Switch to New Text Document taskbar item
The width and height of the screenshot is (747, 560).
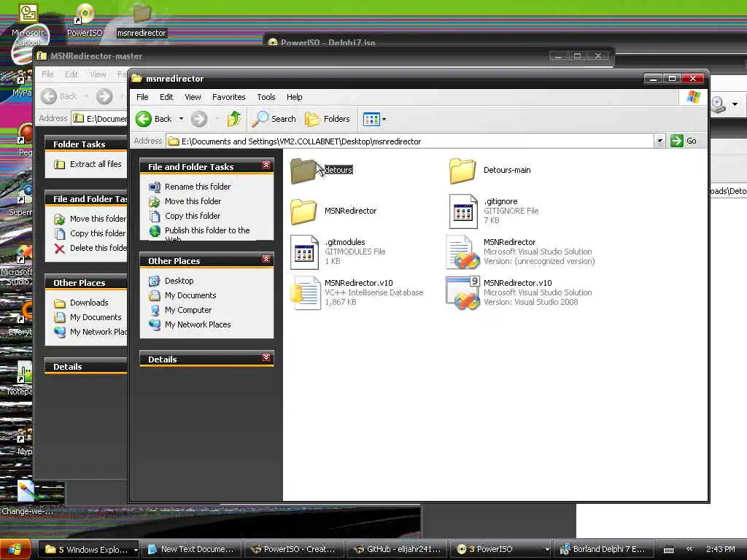190,550
